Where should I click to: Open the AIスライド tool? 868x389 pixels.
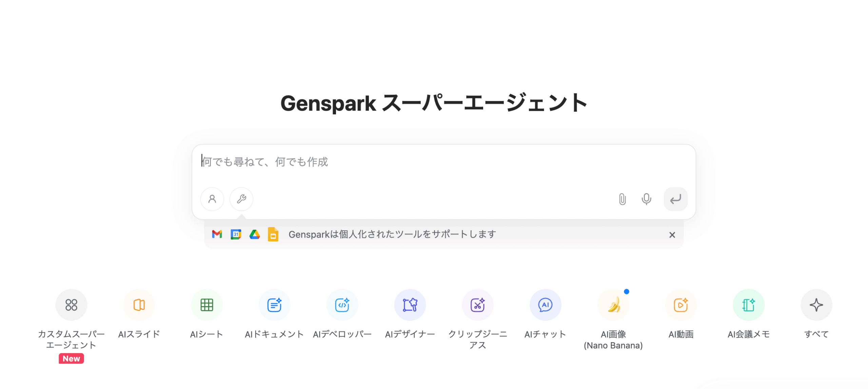coord(139,305)
